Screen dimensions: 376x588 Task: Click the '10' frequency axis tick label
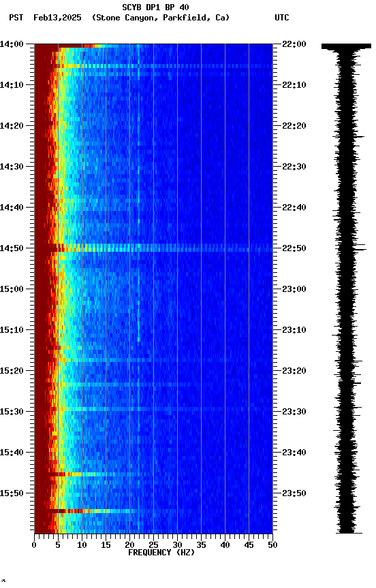82,546
